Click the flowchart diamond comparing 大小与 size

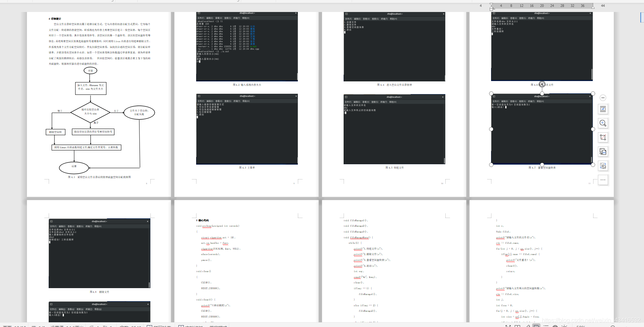click(90, 112)
